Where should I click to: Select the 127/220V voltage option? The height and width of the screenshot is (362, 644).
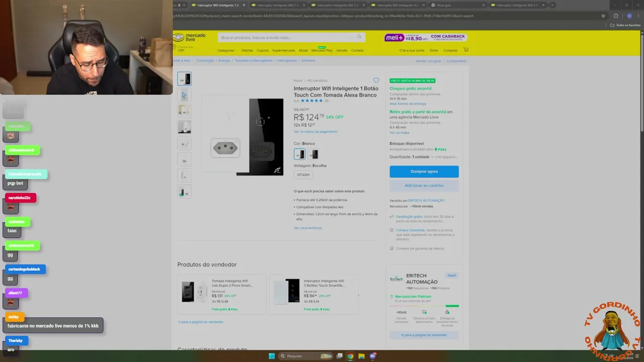click(x=303, y=174)
